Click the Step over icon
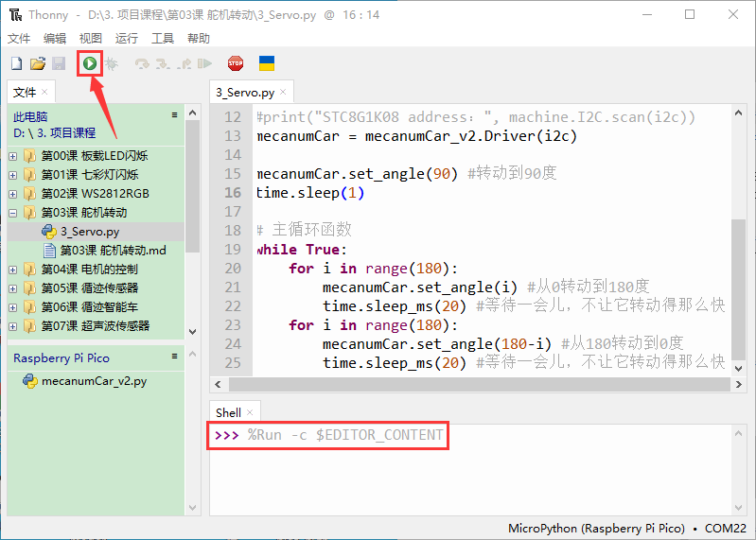 [x=142, y=63]
